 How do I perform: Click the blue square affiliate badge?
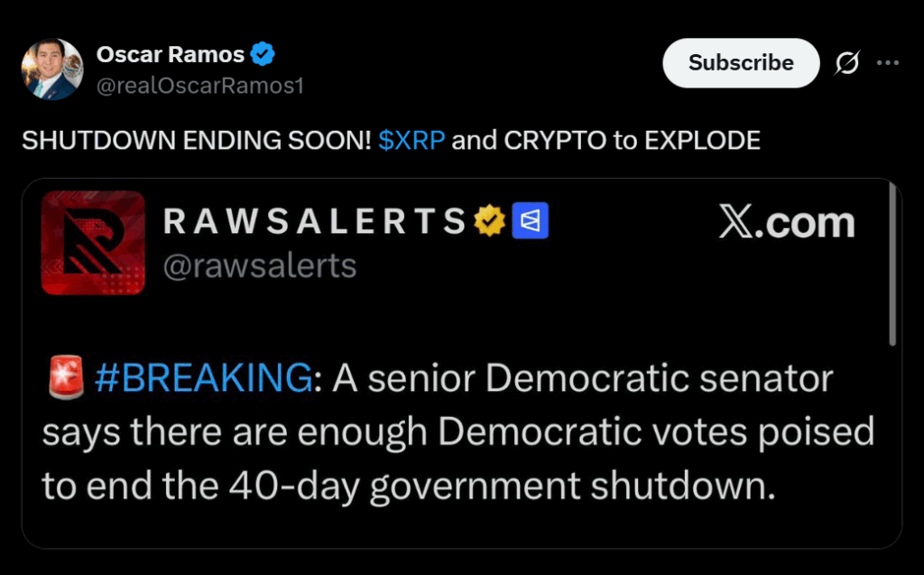click(x=530, y=221)
